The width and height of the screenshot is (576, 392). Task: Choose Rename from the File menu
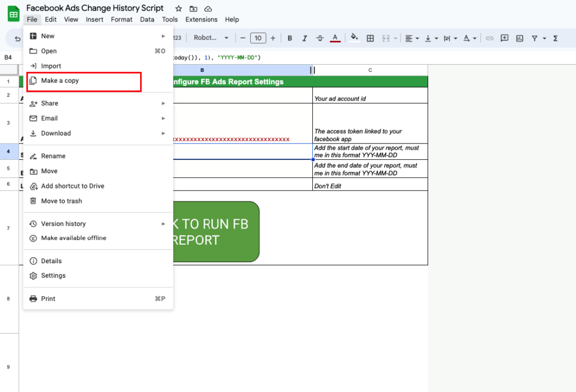98,156
